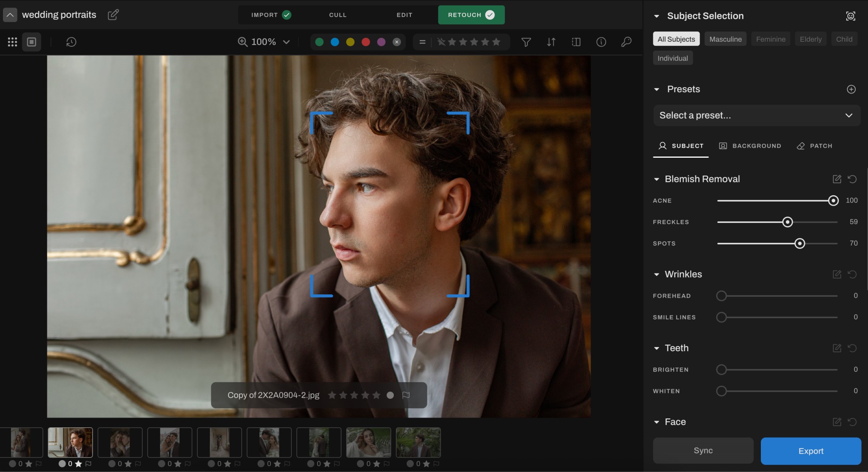Go to the Cull stage
This screenshot has height=472, width=868.
tap(338, 15)
